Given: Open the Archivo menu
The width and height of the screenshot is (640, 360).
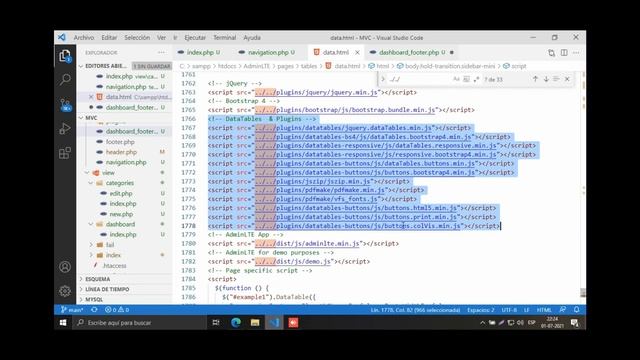Looking at the screenshot, I should coord(84,38).
